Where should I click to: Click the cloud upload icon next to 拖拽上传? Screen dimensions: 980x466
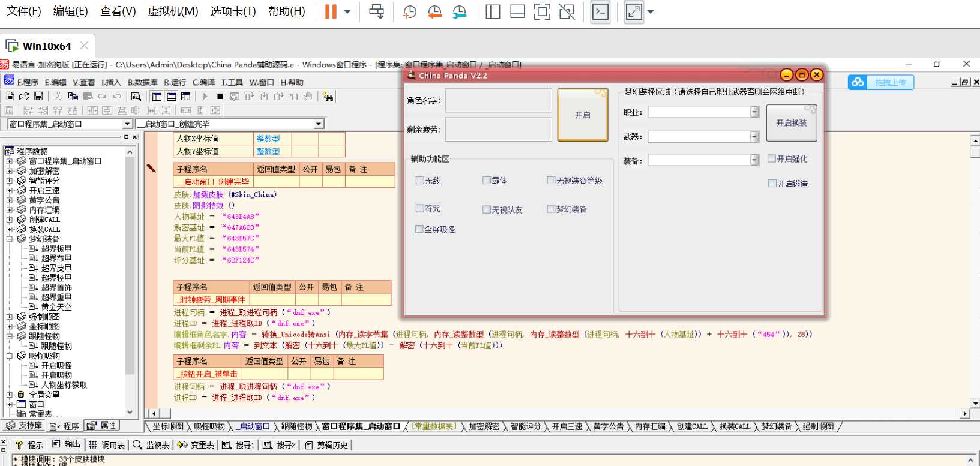pos(858,82)
